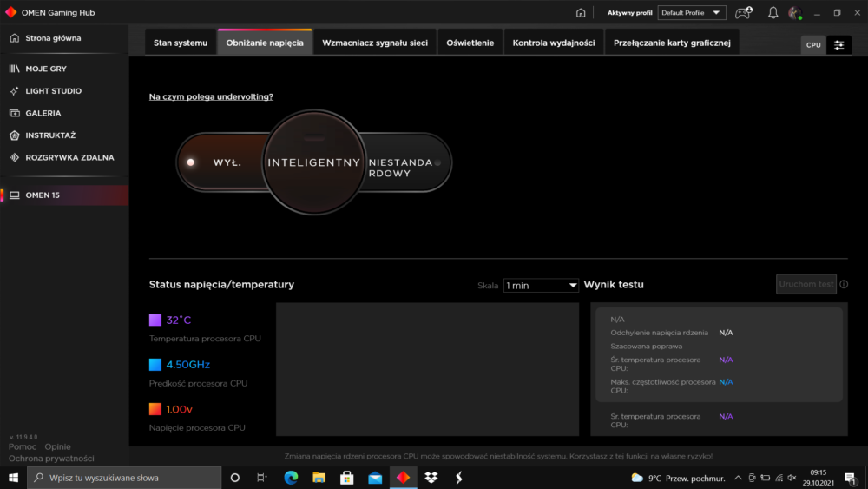Open Dropbox from taskbar

pos(431,478)
